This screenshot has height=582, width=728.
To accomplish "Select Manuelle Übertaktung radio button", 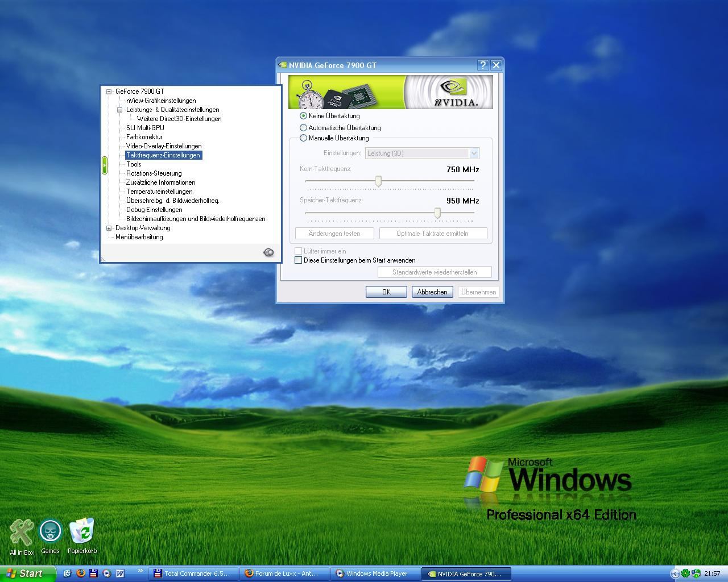I will 303,138.
